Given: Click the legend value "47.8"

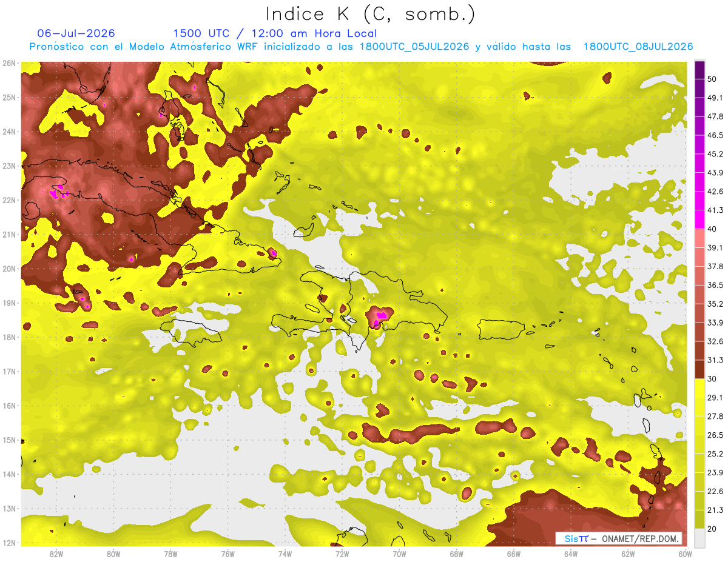Looking at the screenshot, I should pos(715,116).
